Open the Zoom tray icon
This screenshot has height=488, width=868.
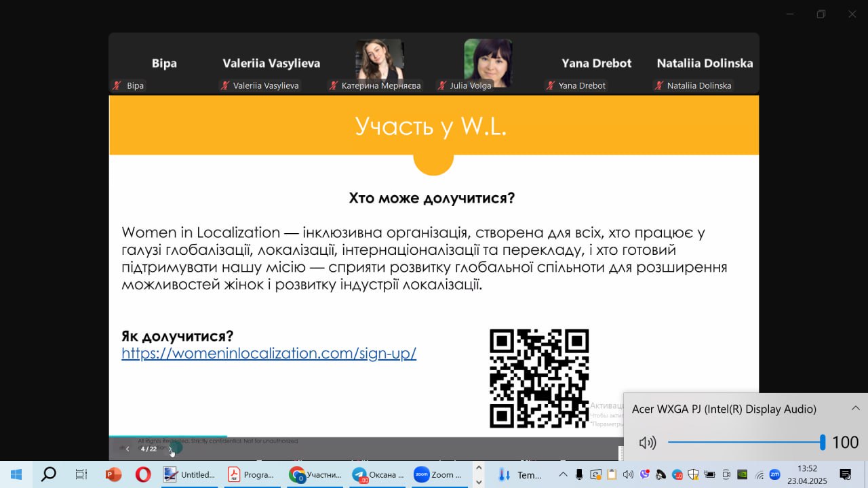point(774,474)
